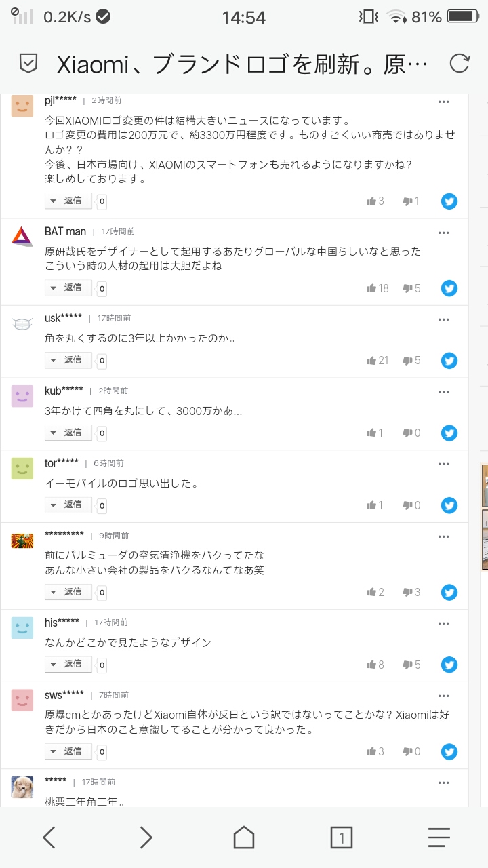The image size is (488, 868).
Task: Tweet the sws***** comment via the Twitter icon
Action: (449, 751)
